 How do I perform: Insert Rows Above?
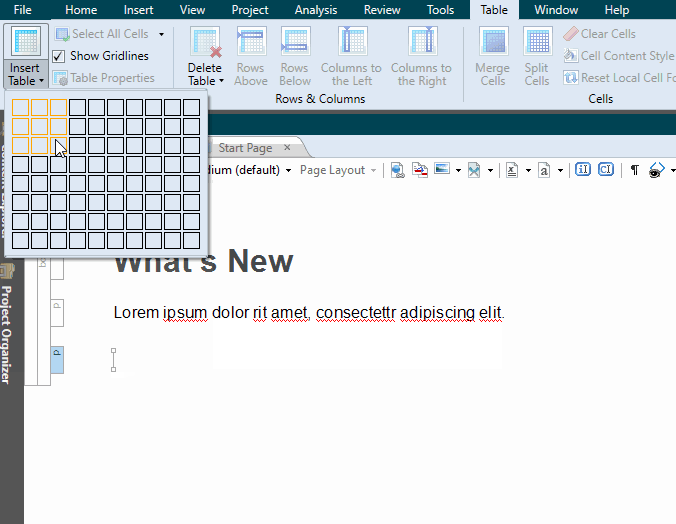pos(251,55)
